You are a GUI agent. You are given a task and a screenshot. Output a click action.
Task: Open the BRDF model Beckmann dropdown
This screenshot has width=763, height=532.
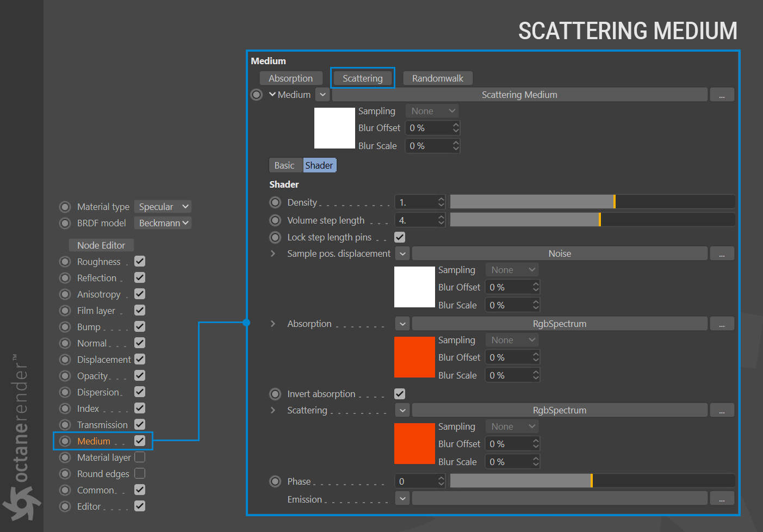click(163, 223)
